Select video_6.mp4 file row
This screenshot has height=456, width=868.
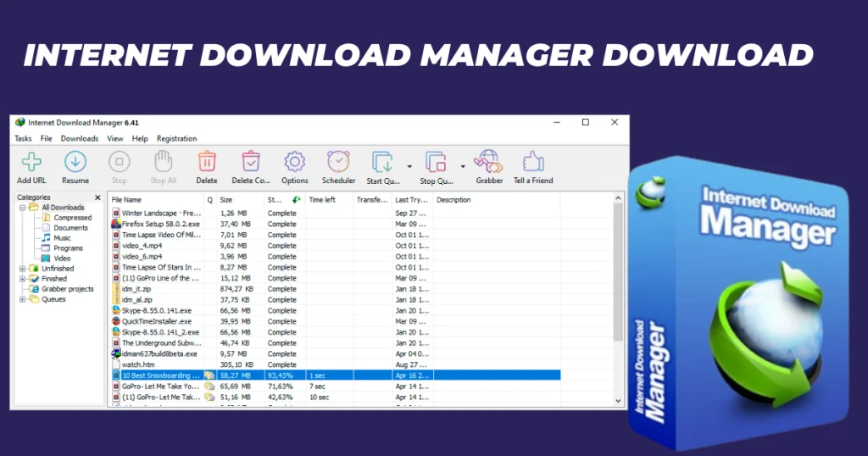click(x=334, y=257)
